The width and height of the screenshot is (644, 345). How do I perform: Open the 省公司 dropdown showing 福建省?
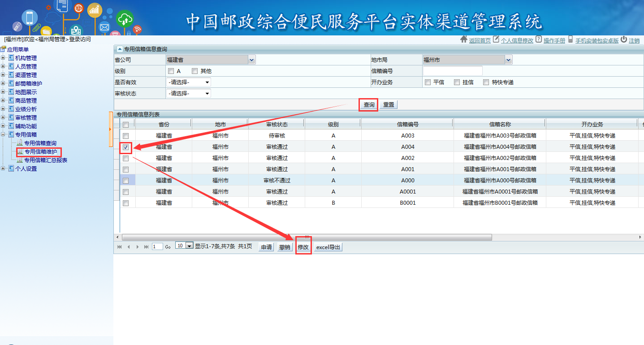pyautogui.click(x=211, y=60)
